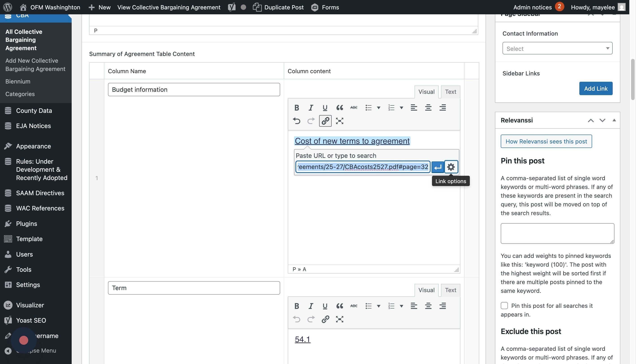Open Contact Information Select dropdown
636x364 pixels.
tap(557, 48)
